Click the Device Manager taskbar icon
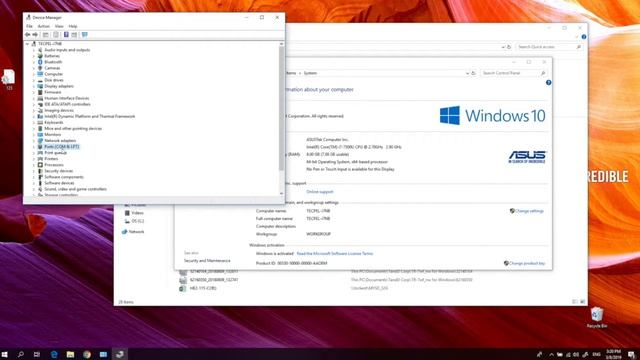Screen dimensions: 640x360 [x=120, y=354]
